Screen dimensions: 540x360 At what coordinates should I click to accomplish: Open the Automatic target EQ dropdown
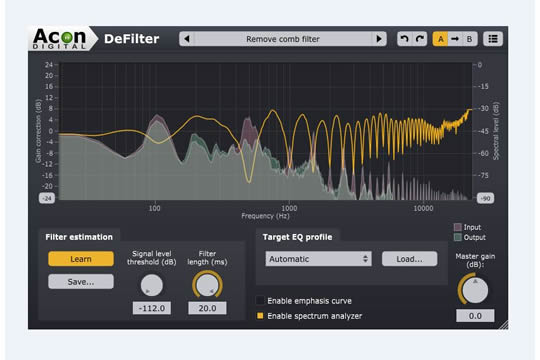[318, 259]
